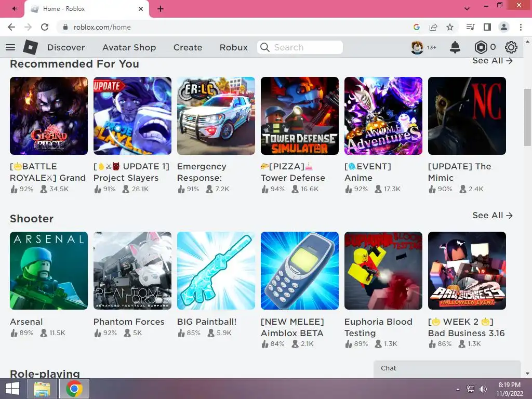532x399 pixels.
Task: Open Grand Piece game thumbnail
Action: 49,116
